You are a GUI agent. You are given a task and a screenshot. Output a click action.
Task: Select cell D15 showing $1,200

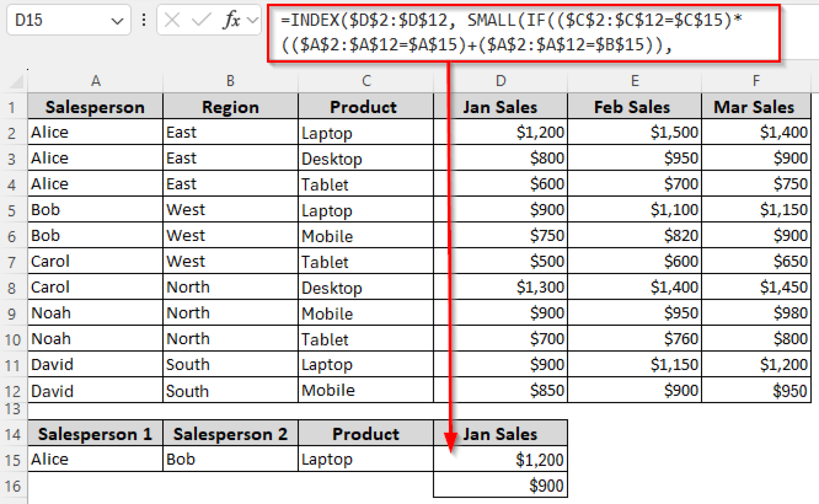(501, 459)
